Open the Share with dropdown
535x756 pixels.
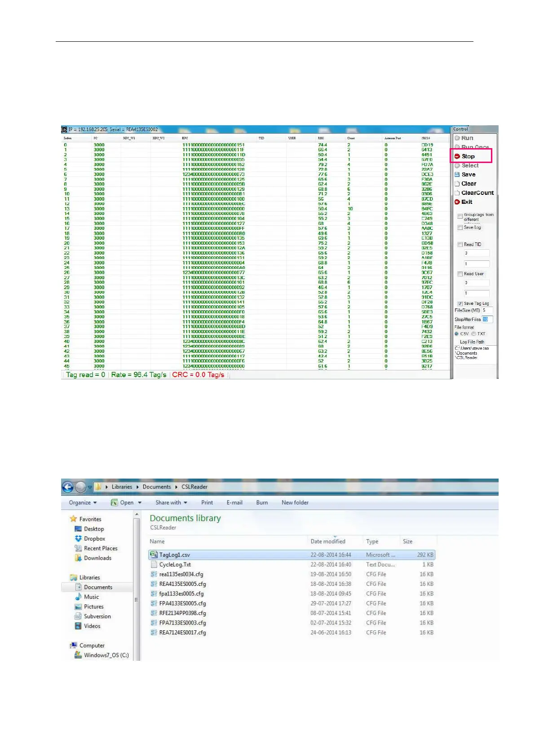[x=171, y=503]
